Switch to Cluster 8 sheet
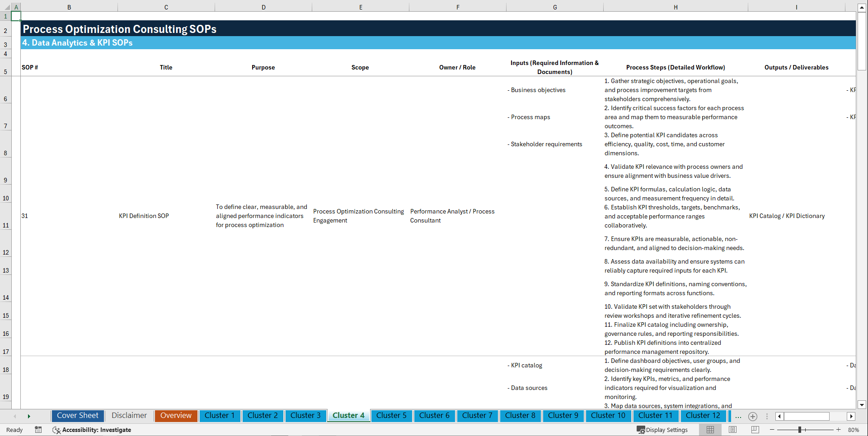 point(520,416)
